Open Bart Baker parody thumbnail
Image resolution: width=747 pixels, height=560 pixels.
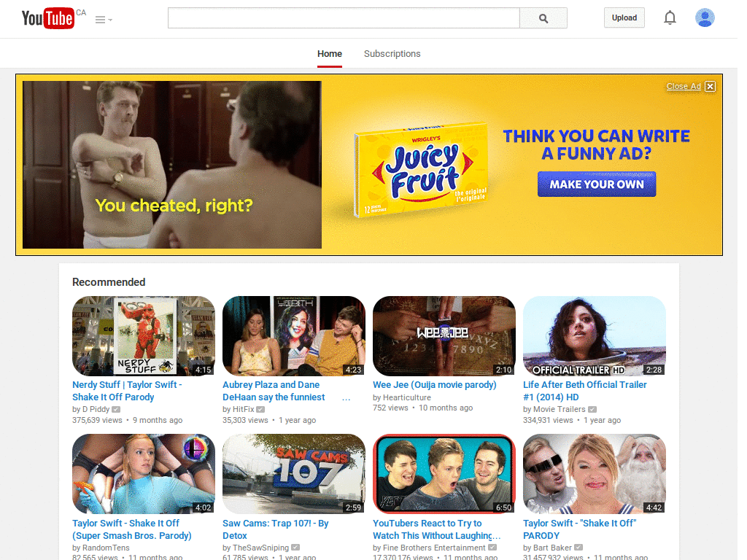point(594,474)
